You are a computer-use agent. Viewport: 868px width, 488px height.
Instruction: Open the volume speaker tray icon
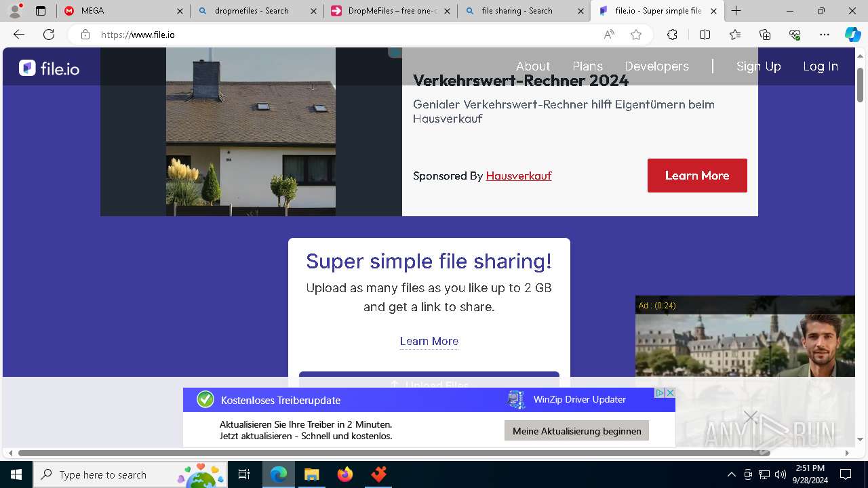tap(781, 474)
